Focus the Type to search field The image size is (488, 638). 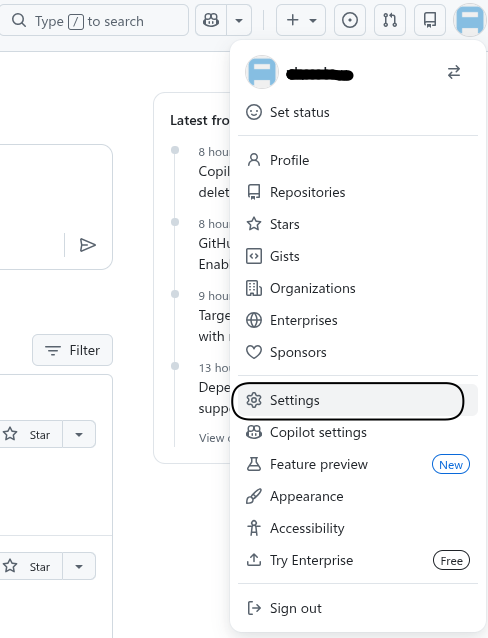coord(94,20)
